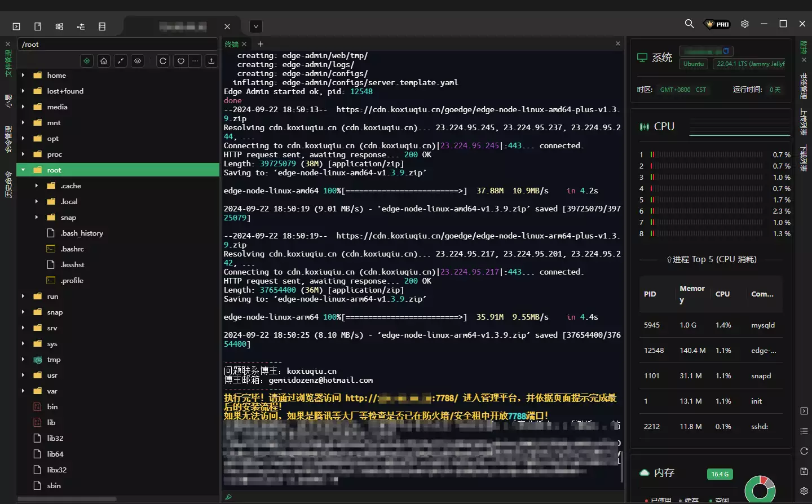Switch to the 终端 terminal tab
This screenshot has width=812, height=504.
231,44
